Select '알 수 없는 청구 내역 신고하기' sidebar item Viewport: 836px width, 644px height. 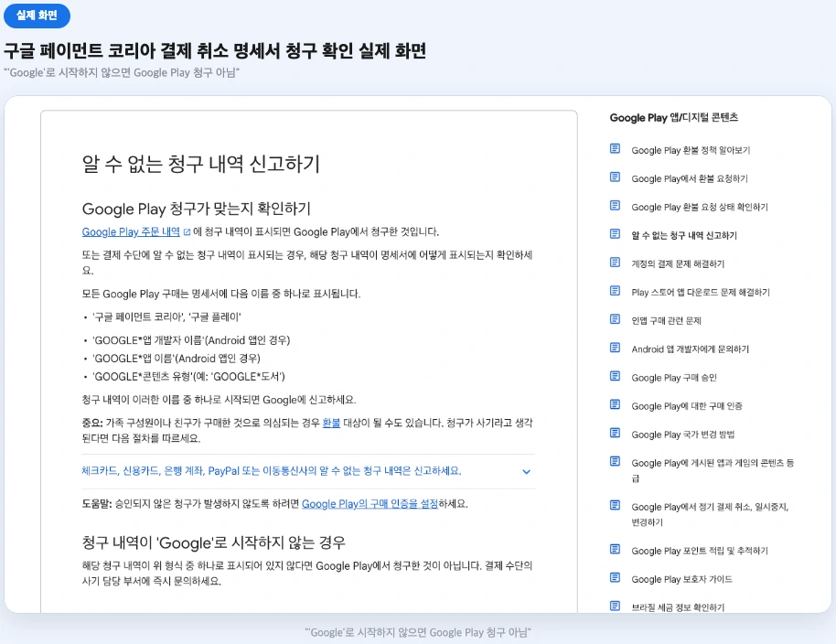pos(684,236)
